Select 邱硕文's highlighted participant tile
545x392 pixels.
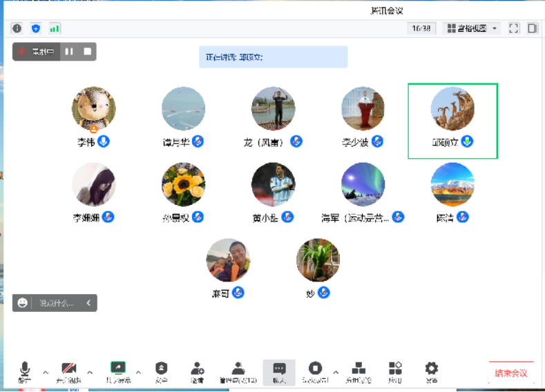452,121
